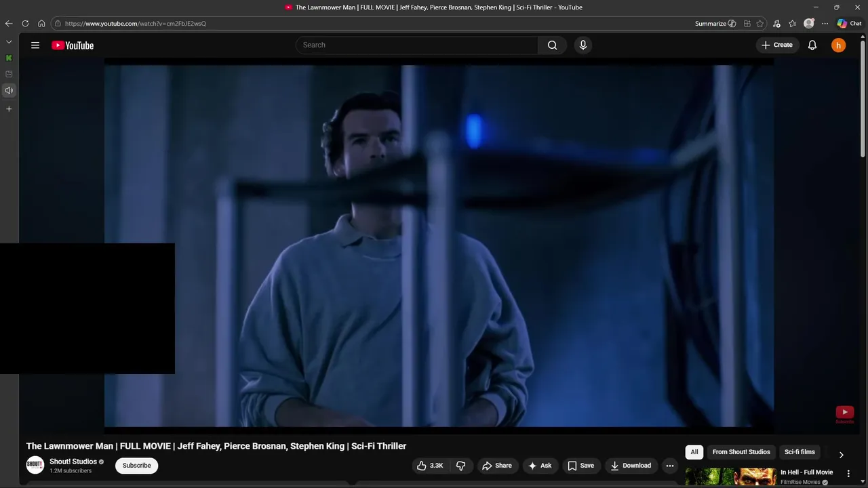Select the 'From Shout! Studios' chip
The image size is (868, 488).
pyautogui.click(x=741, y=452)
